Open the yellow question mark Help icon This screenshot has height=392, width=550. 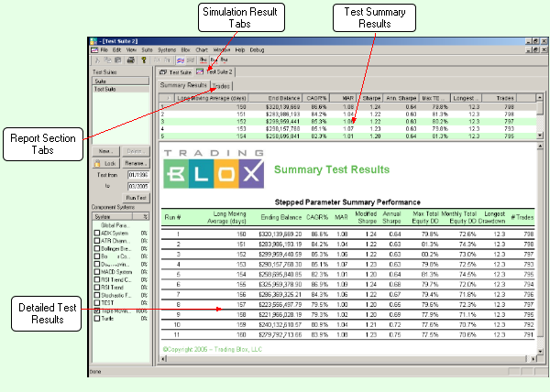click(144, 60)
